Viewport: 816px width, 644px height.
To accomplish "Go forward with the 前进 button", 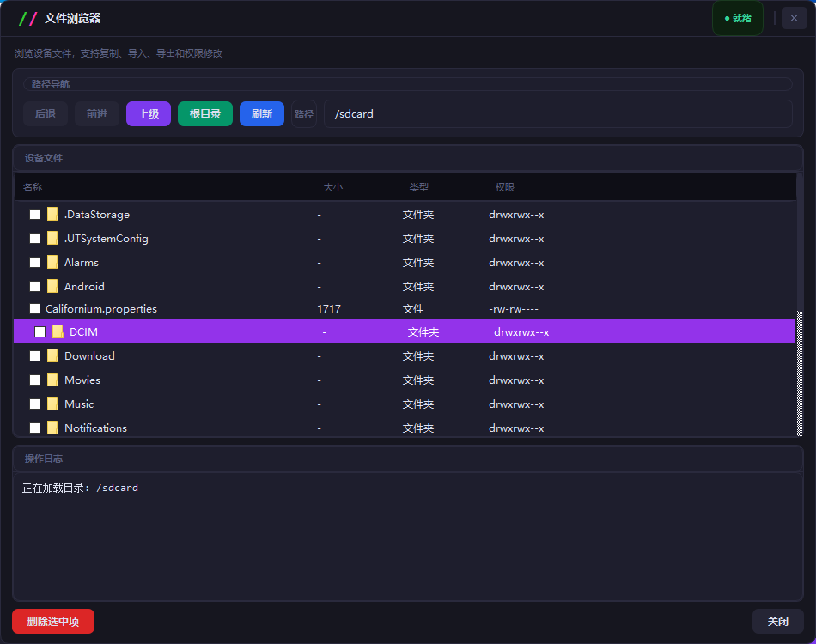I will (97, 114).
